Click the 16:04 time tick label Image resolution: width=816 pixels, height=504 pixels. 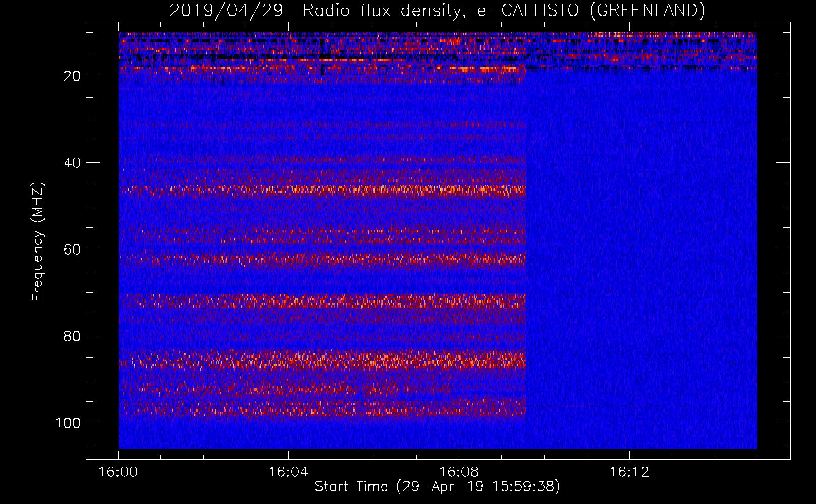pyautogui.click(x=288, y=472)
